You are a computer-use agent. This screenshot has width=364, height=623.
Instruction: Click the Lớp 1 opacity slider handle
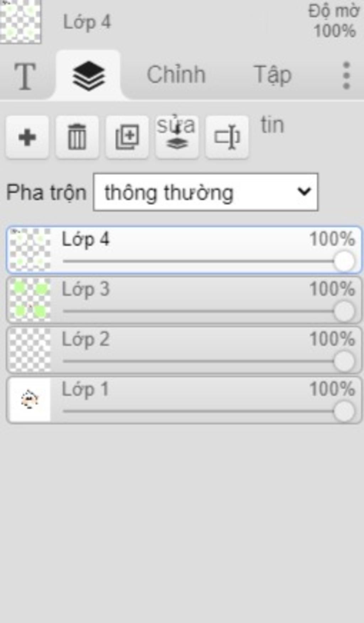[x=344, y=411]
